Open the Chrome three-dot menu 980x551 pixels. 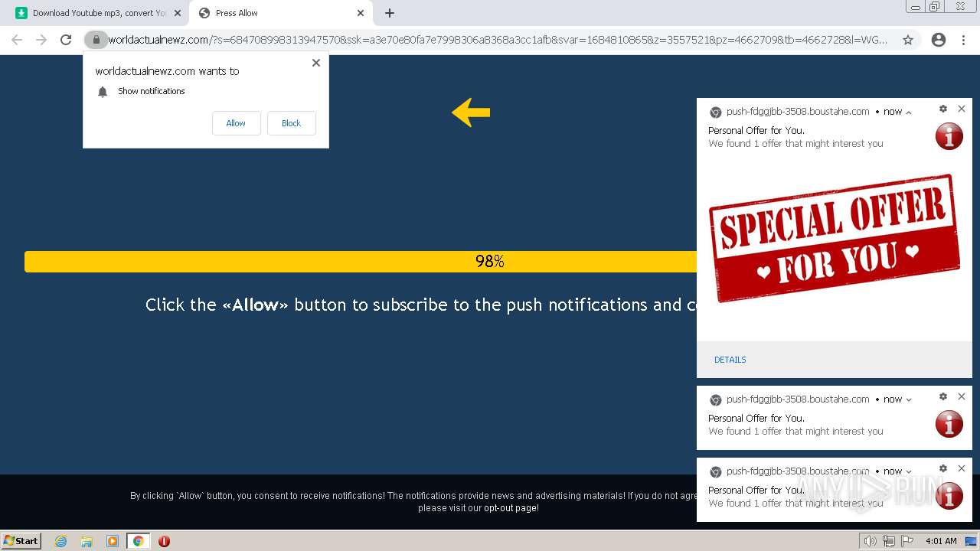pyautogui.click(x=963, y=40)
